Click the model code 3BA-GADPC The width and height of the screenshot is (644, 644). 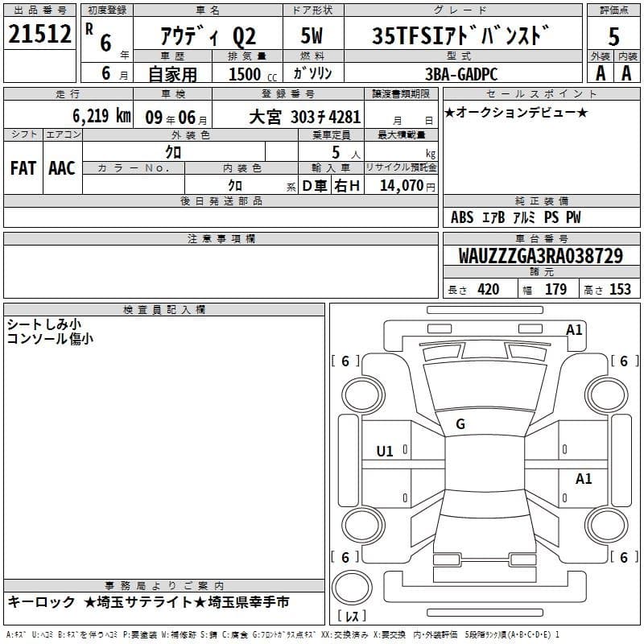[x=461, y=74]
